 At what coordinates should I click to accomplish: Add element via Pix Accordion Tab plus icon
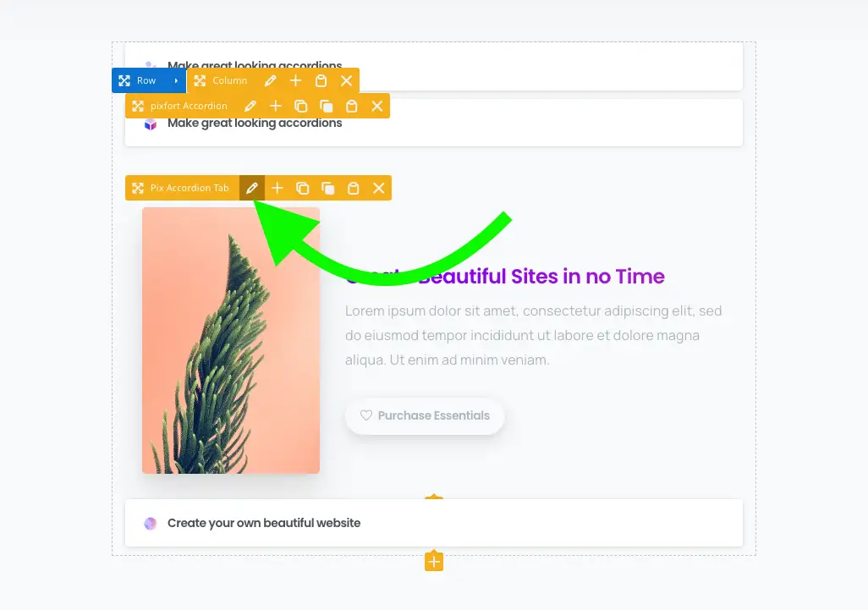click(277, 188)
